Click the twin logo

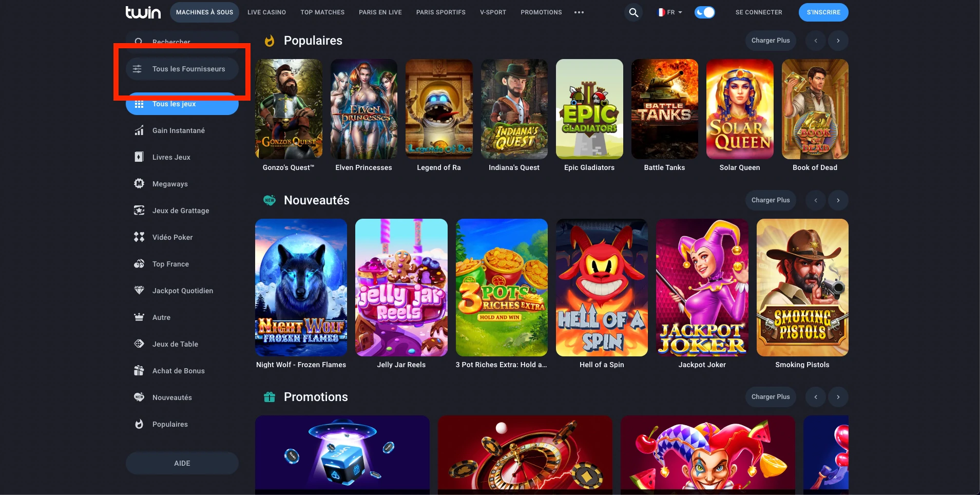pyautogui.click(x=143, y=12)
